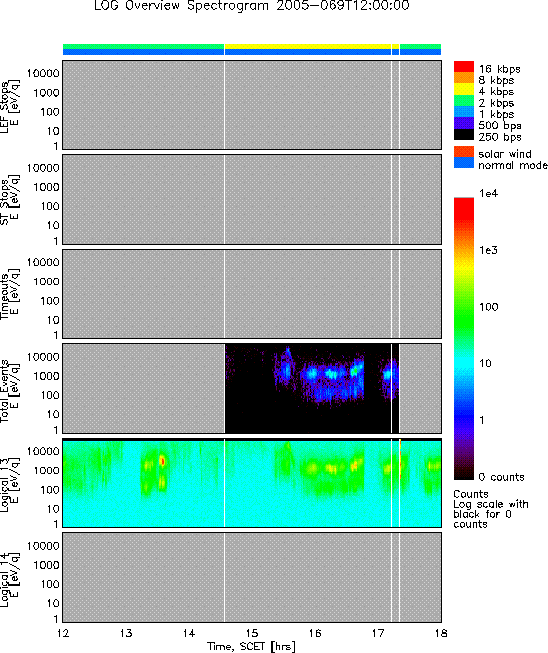The height and width of the screenshot is (653, 548).
Task: Click the 2 kbps green legend swatch
Action: coord(464,100)
